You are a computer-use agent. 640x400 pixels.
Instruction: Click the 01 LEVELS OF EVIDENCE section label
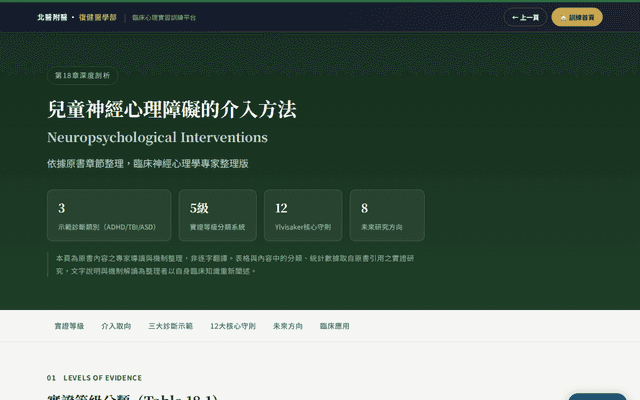coord(94,378)
